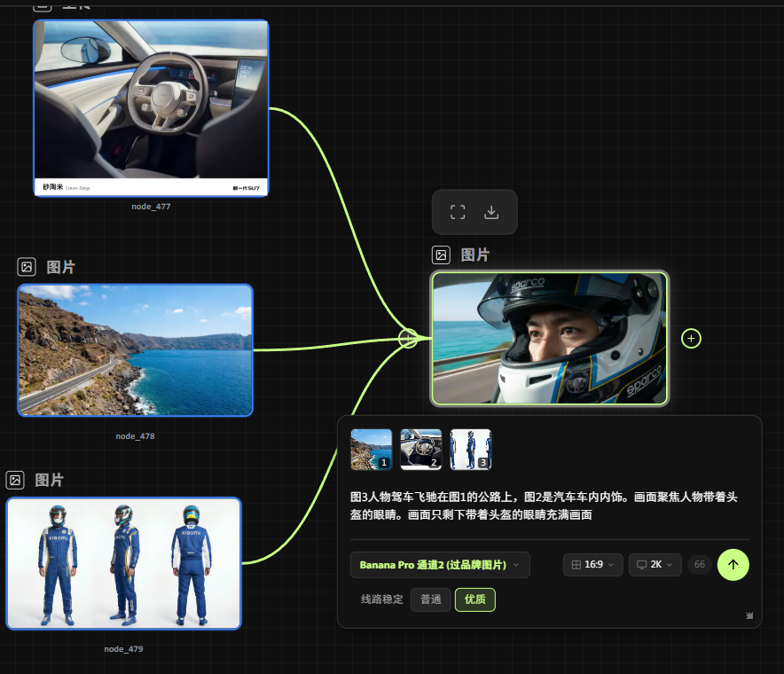Open the Banana Pro model dropdown

(x=440, y=565)
